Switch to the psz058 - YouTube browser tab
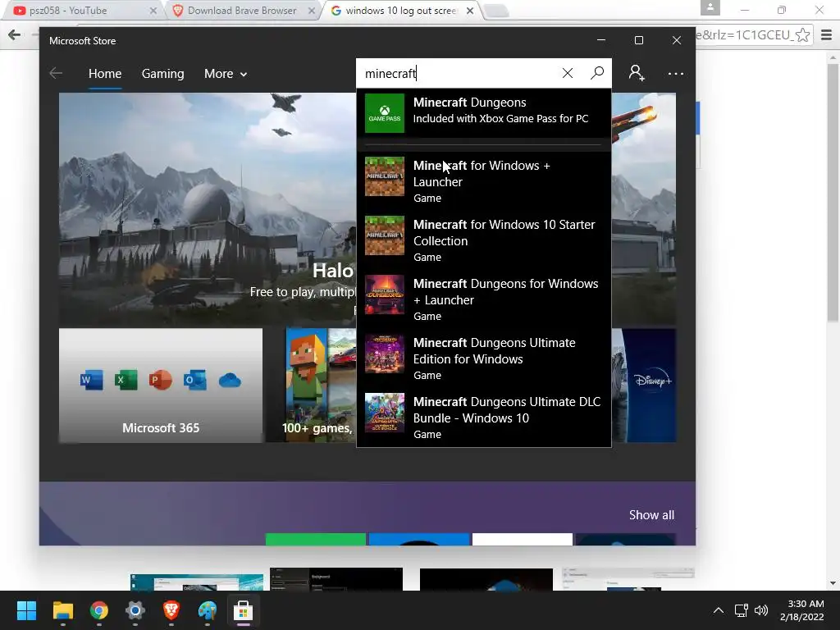The width and height of the screenshot is (840, 630). click(80, 11)
